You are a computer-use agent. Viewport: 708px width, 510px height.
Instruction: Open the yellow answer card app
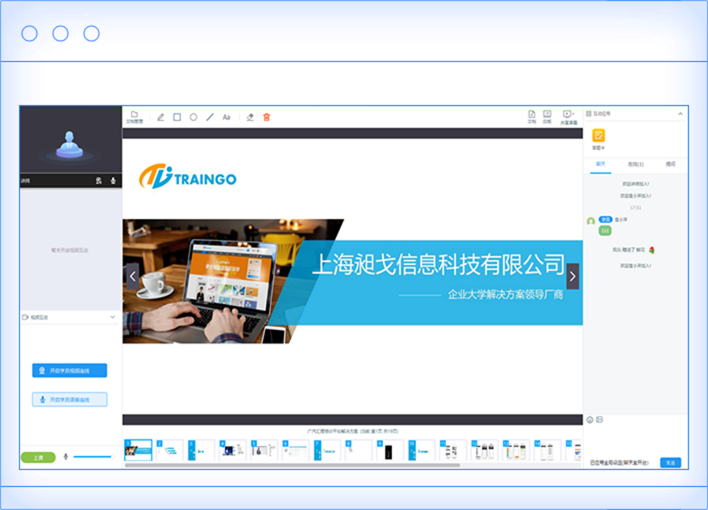598,136
